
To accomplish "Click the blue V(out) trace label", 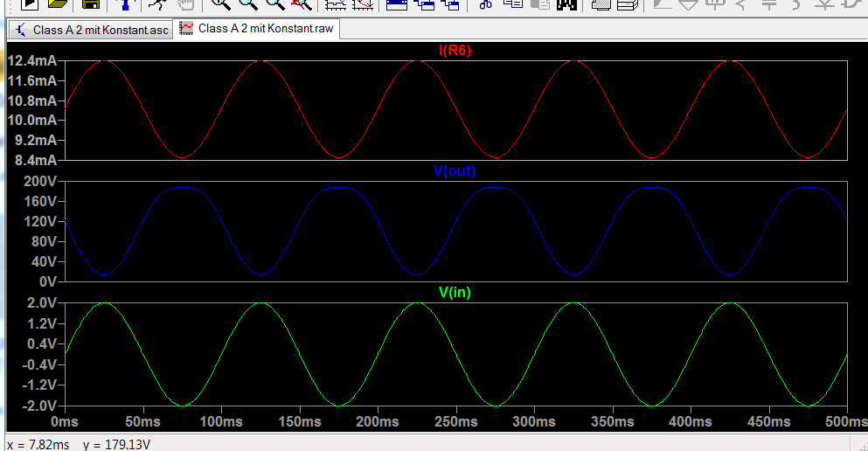I will coord(455,171).
